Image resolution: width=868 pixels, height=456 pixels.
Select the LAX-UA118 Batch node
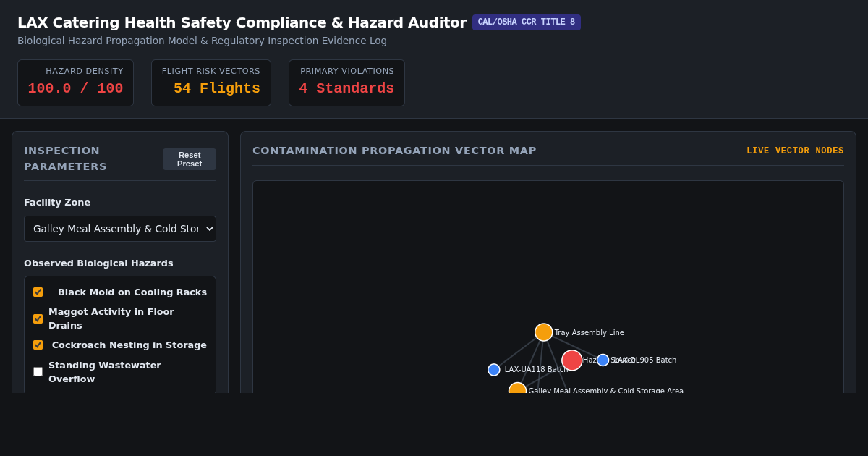pos(494,370)
